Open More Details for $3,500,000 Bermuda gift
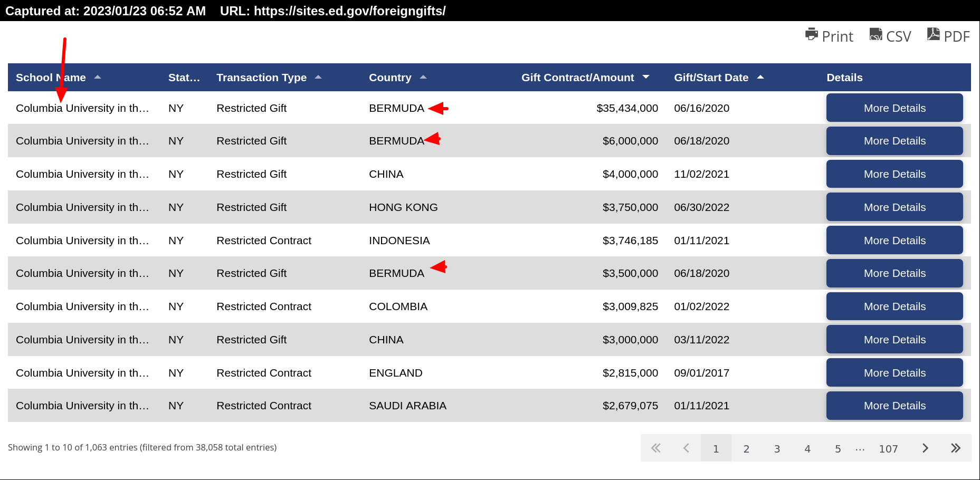 click(x=895, y=273)
